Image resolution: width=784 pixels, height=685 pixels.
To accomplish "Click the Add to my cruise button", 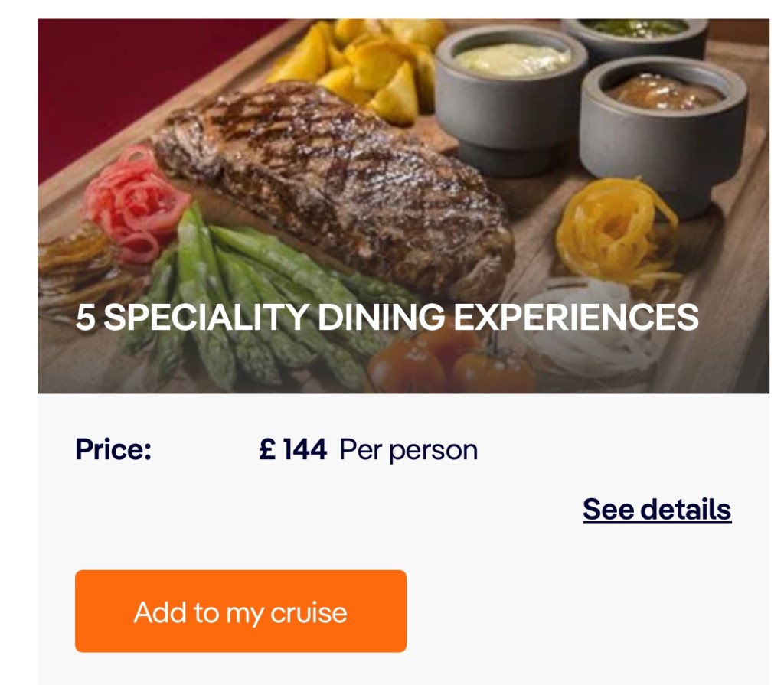I will (240, 612).
